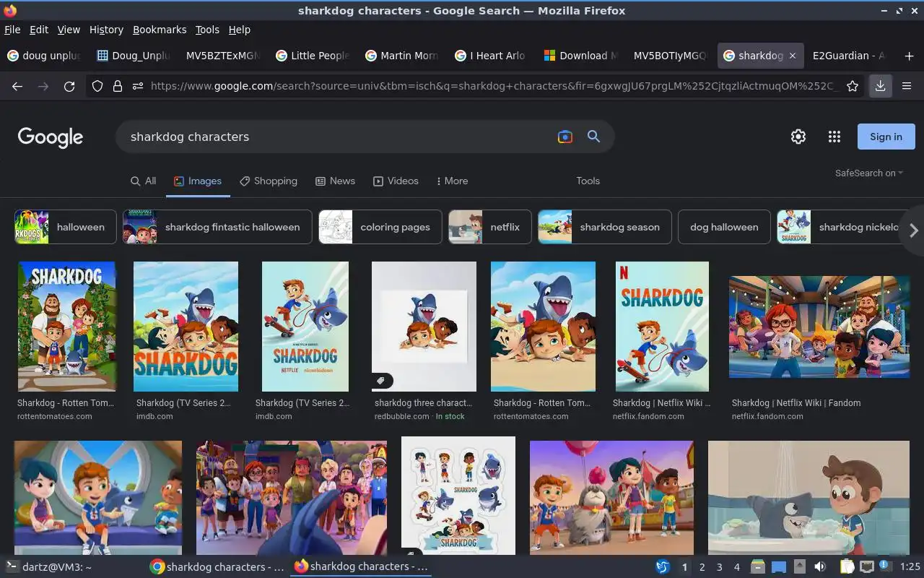Viewport: 924px width, 578px height.
Task: Open the Netflix Wiki Sharkdog poster image
Action: coord(662,327)
